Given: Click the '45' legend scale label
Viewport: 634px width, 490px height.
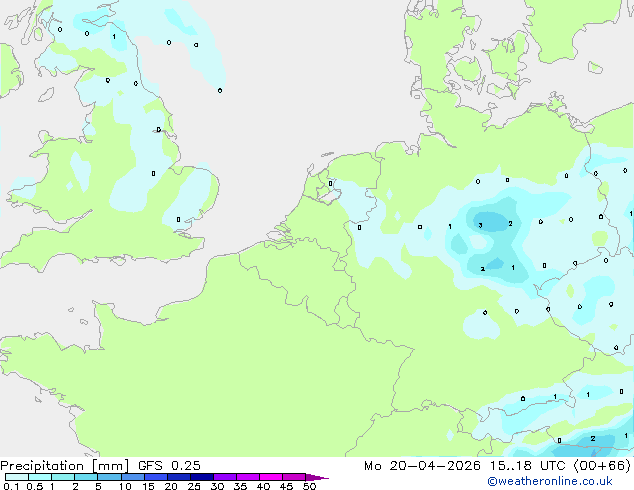Looking at the screenshot, I should click(x=286, y=486).
